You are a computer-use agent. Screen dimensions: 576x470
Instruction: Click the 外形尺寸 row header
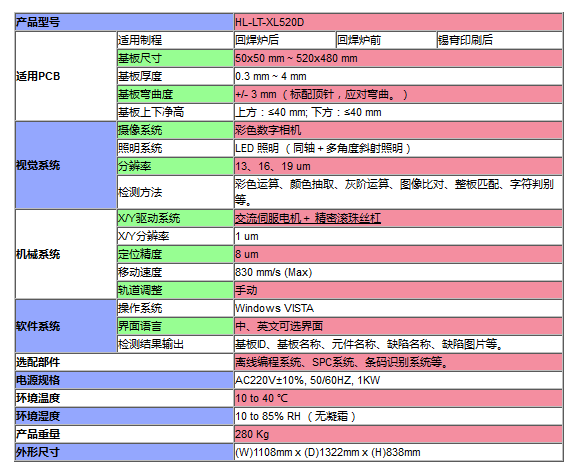[124, 452]
